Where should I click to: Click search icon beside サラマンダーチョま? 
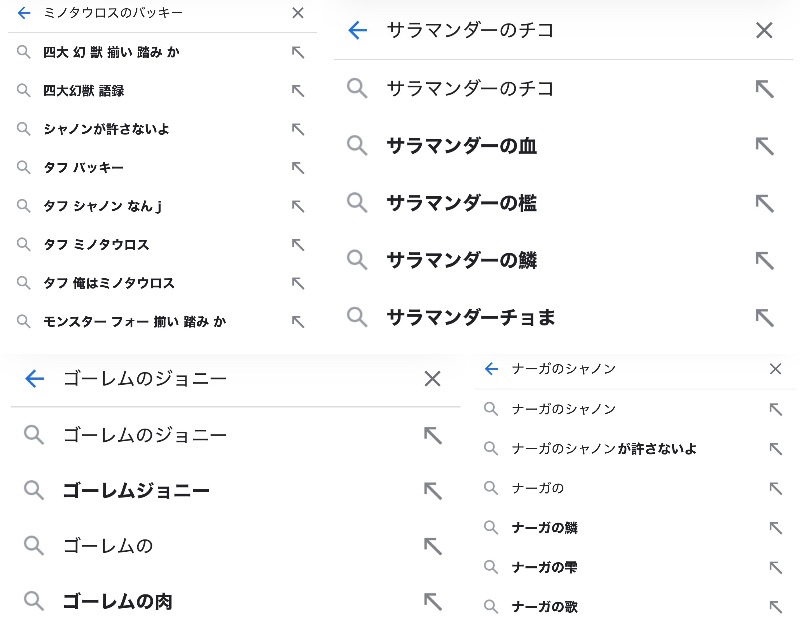pos(357,317)
